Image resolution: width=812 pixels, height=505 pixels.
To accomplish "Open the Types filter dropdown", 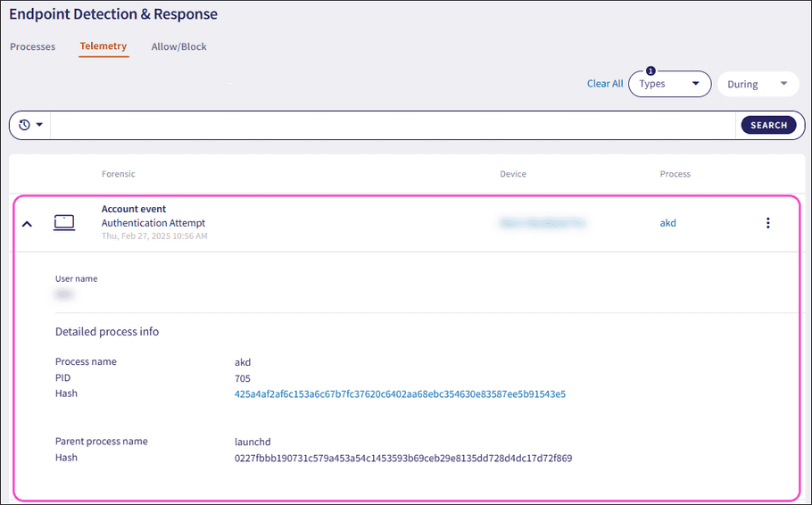I will click(x=669, y=84).
